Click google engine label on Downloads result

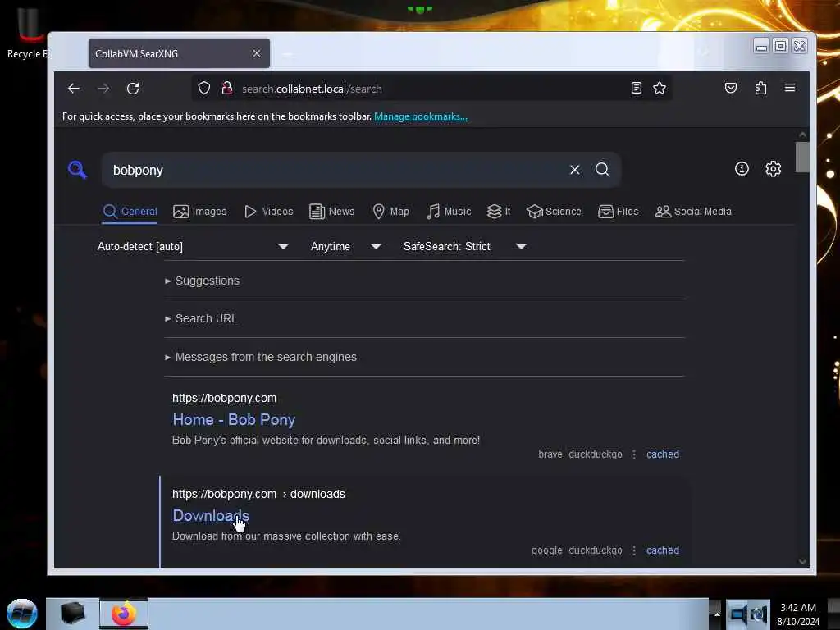pyautogui.click(x=547, y=550)
